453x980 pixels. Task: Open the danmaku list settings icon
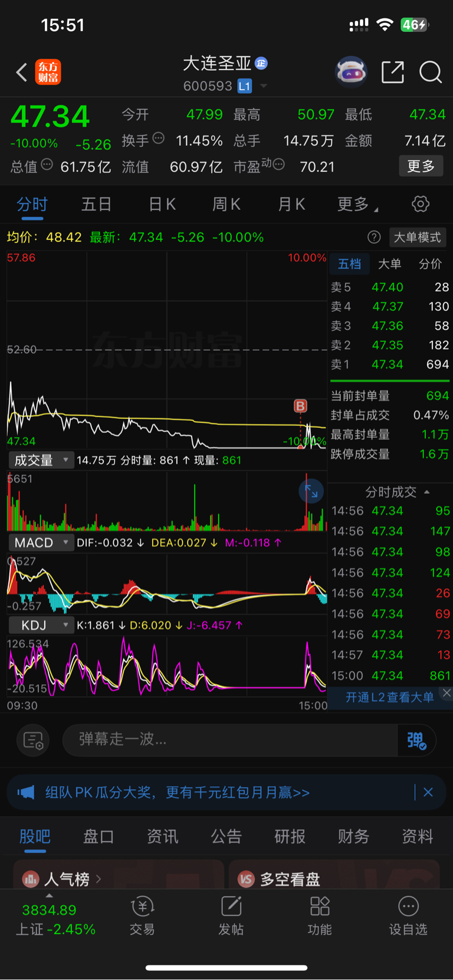tap(33, 740)
